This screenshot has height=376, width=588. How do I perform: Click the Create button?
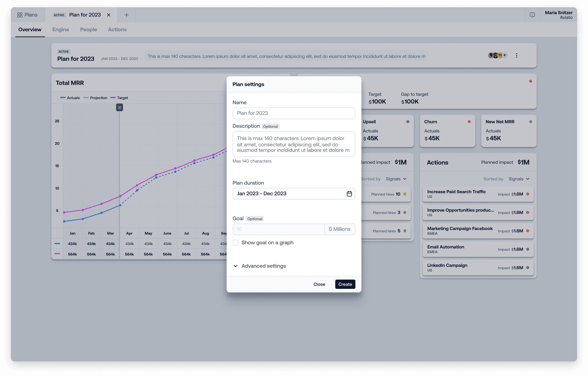coord(345,284)
